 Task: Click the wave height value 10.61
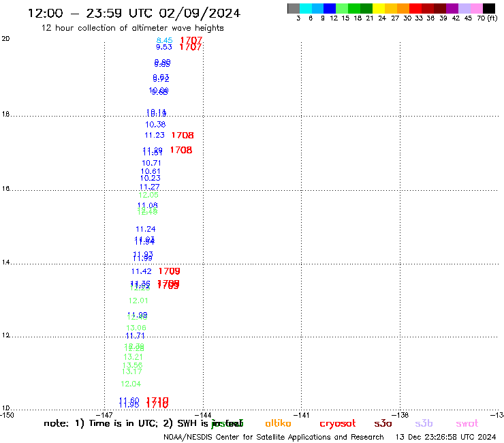pos(151,172)
